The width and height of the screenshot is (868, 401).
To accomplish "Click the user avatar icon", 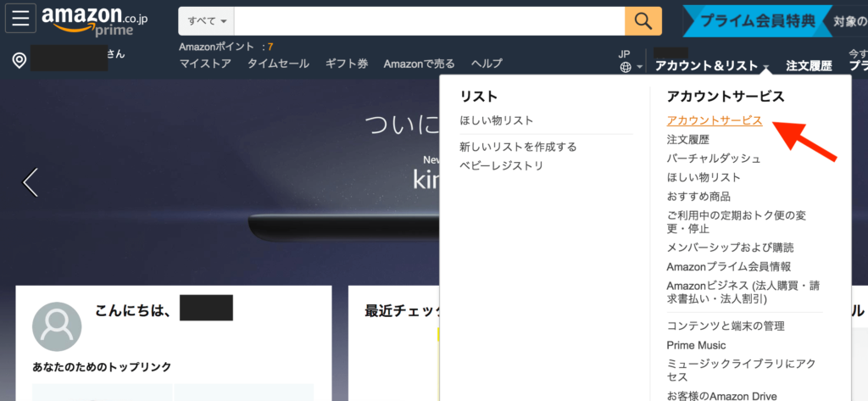I will (x=57, y=326).
